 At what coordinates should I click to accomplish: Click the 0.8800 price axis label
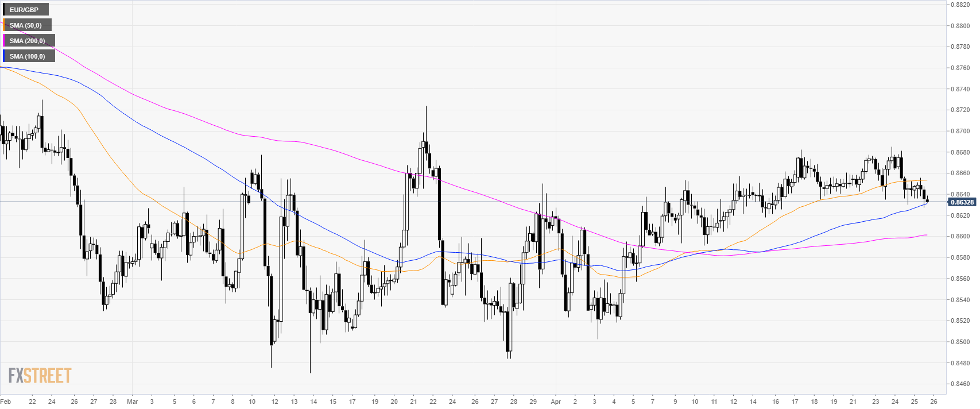point(959,26)
